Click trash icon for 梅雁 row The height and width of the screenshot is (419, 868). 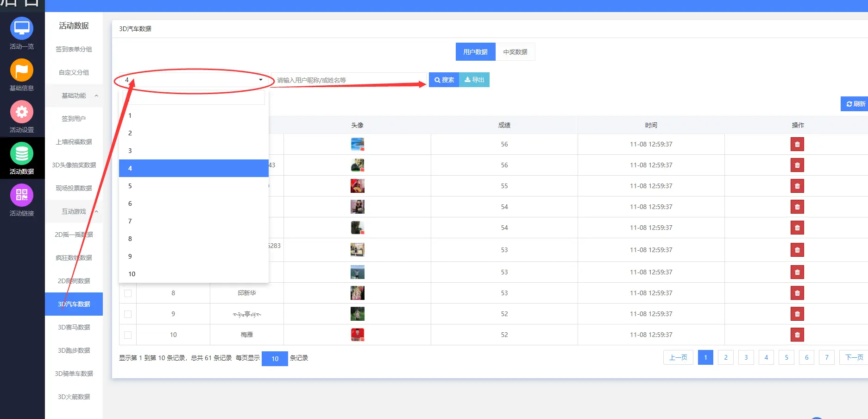797,335
